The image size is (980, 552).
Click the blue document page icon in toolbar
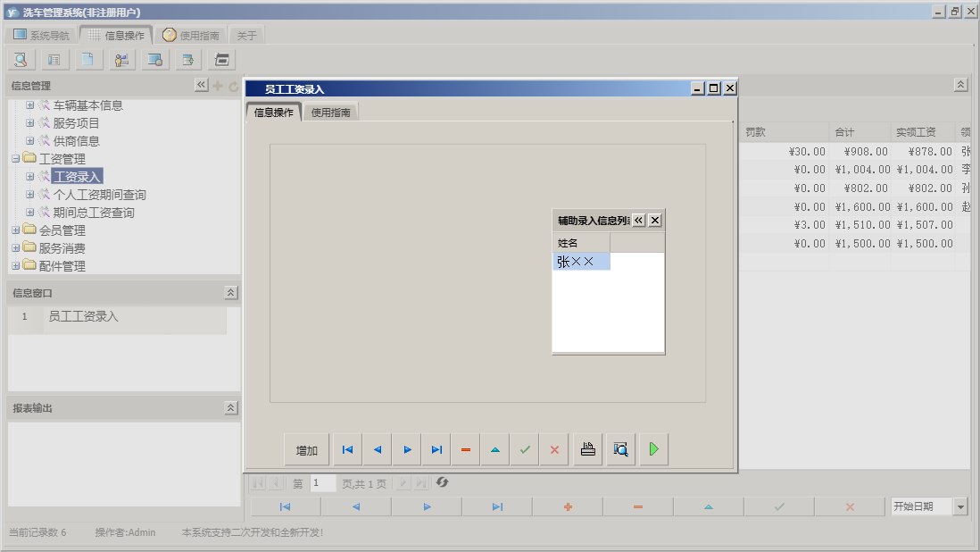click(x=88, y=60)
